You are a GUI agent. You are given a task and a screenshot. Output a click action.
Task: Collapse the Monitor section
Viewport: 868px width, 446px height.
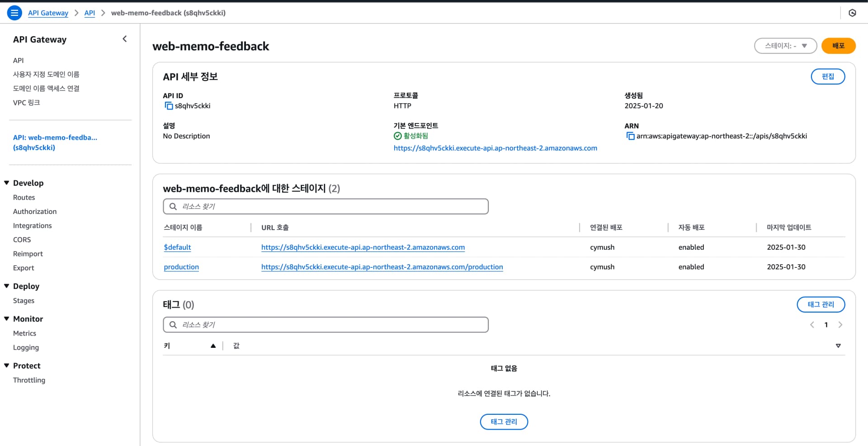[7, 318]
